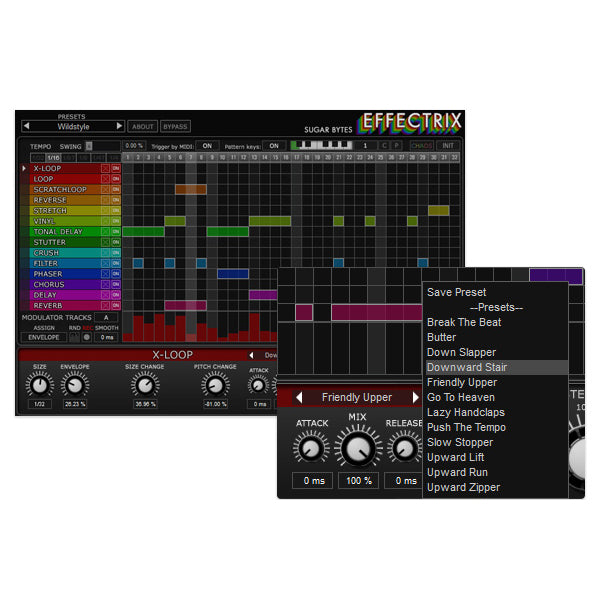600x600 pixels.
Task: Toggle the ON switch for TONAL DELAY
Action: point(116,231)
